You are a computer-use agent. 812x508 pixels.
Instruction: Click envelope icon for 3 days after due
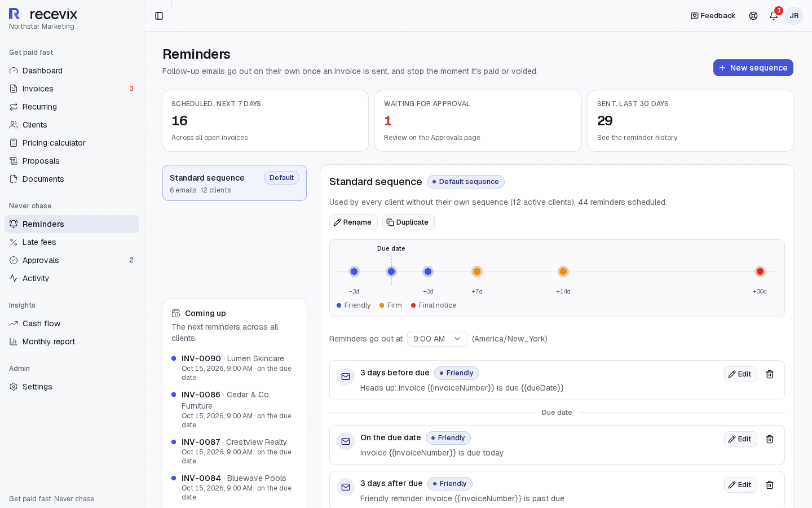346,487
